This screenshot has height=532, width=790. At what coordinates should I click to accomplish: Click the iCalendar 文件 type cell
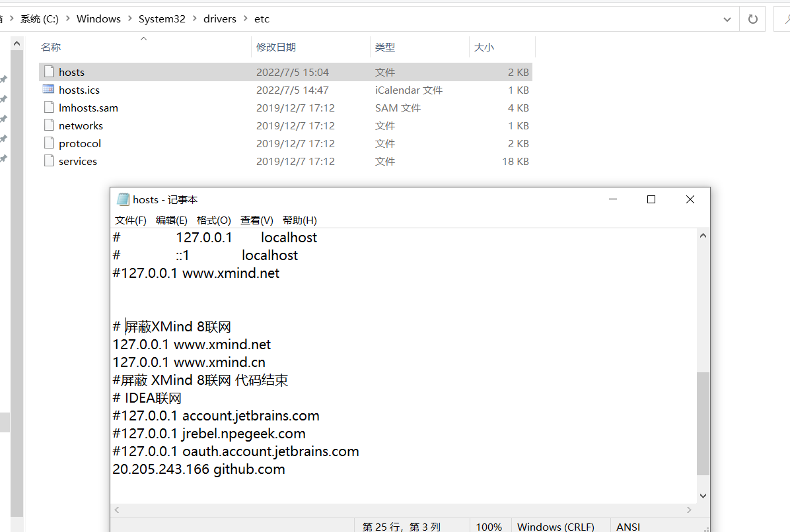click(x=409, y=90)
